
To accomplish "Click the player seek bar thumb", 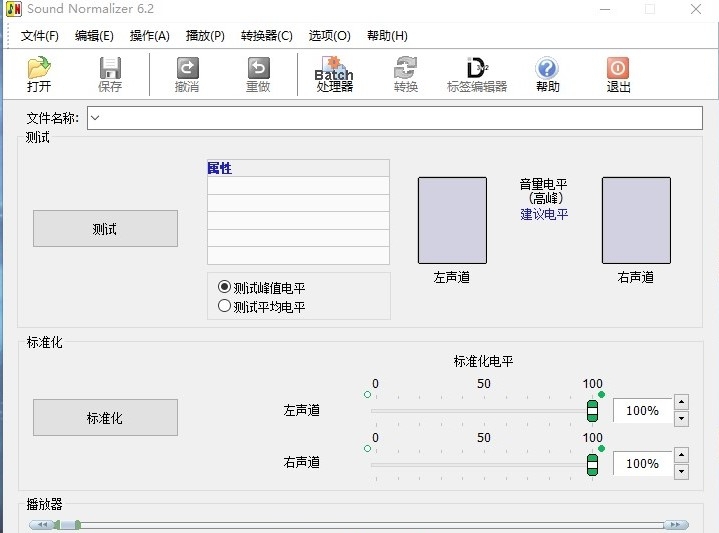I will (70, 524).
